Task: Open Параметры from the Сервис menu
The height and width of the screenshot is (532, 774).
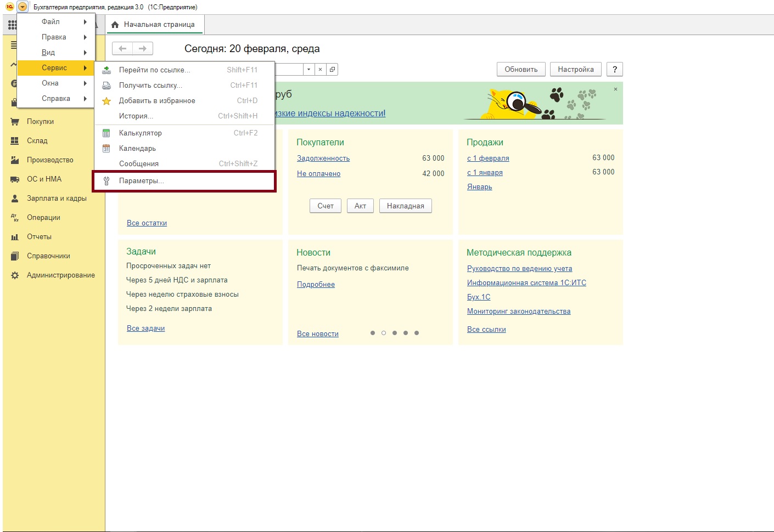Action: click(141, 181)
